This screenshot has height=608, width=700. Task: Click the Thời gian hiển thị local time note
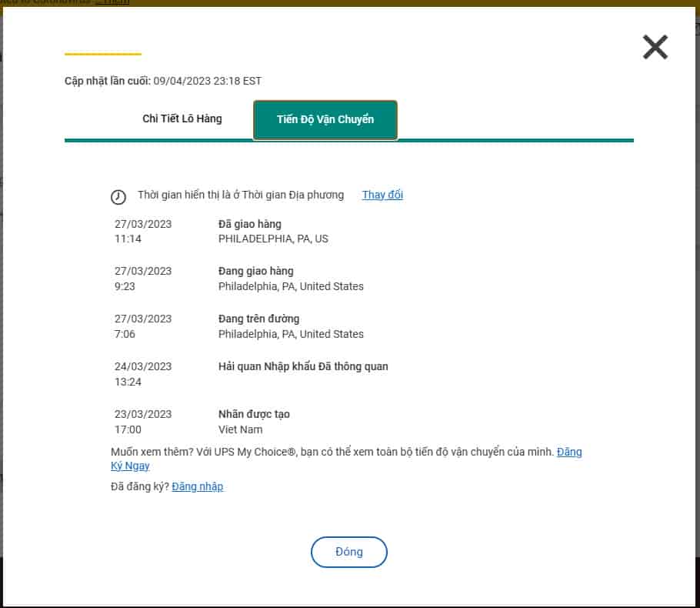[x=241, y=195]
